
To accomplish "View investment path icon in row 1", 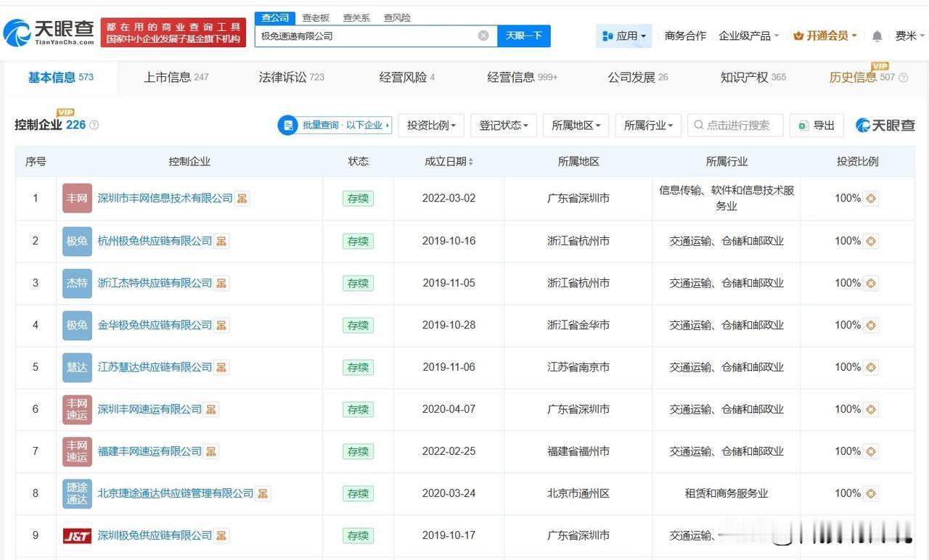I will click(x=871, y=198).
